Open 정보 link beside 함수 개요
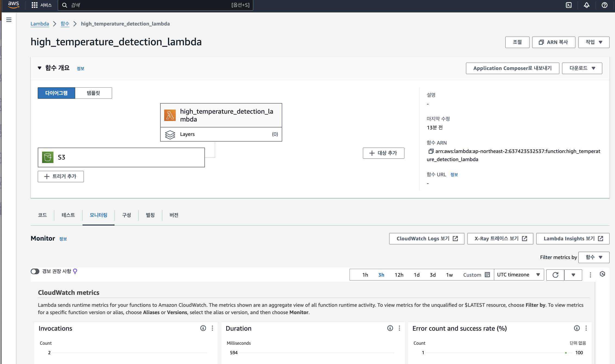 [81, 69]
